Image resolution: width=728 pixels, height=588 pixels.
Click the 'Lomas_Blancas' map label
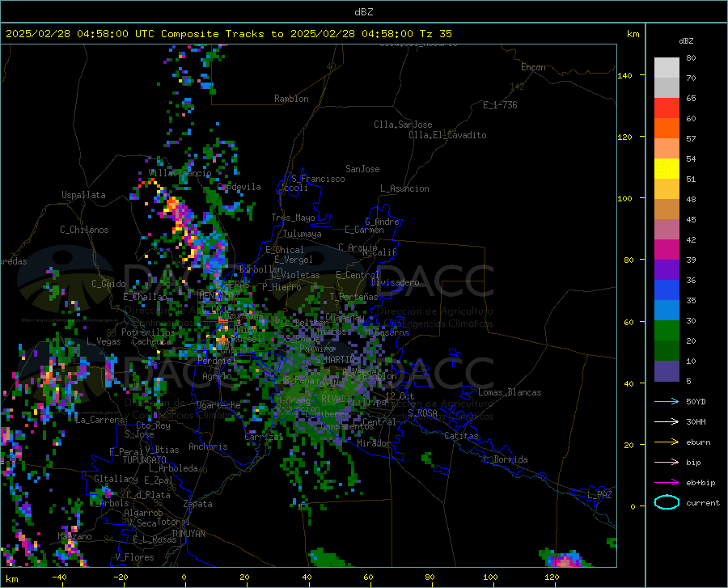510,392
